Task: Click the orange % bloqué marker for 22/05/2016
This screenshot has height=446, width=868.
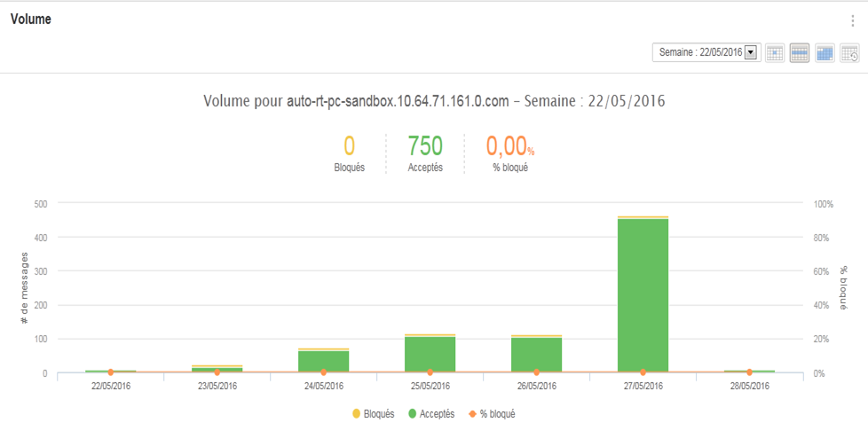Action: point(110,372)
